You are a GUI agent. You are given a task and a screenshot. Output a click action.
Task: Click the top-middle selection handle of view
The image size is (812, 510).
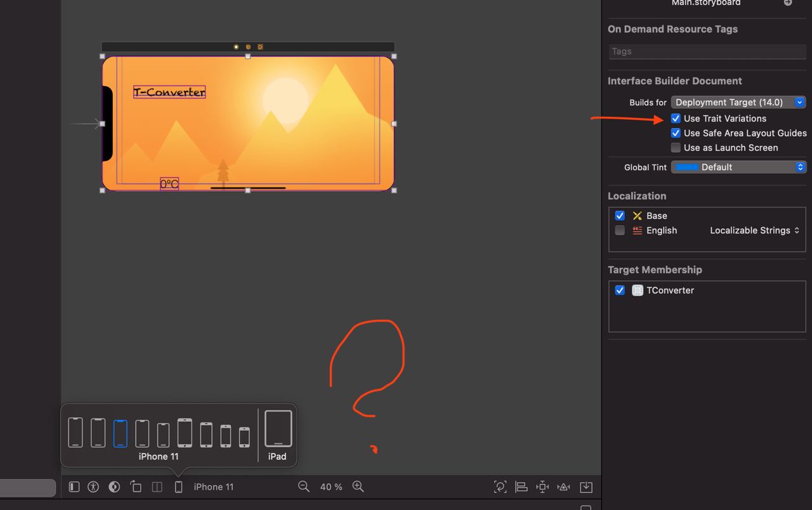click(248, 56)
